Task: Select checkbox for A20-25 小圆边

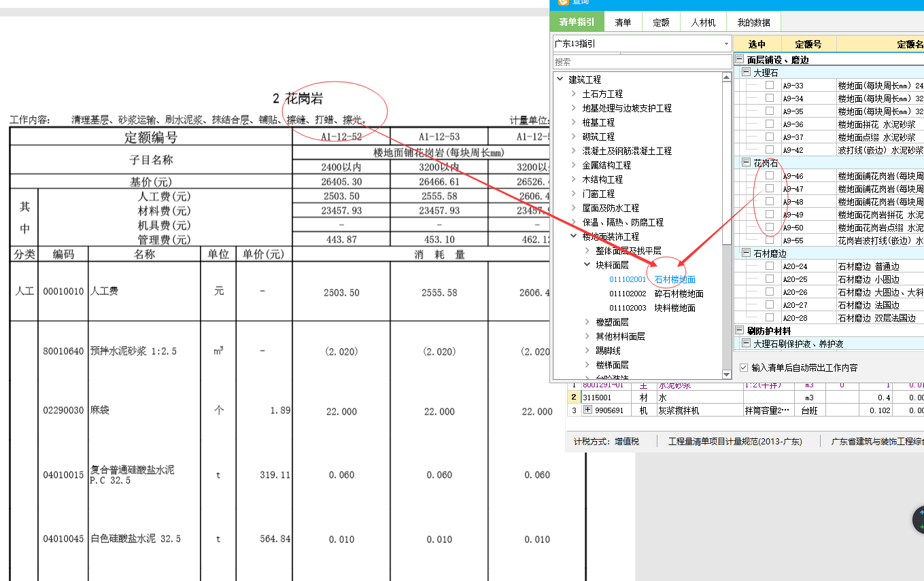Action: [x=769, y=279]
